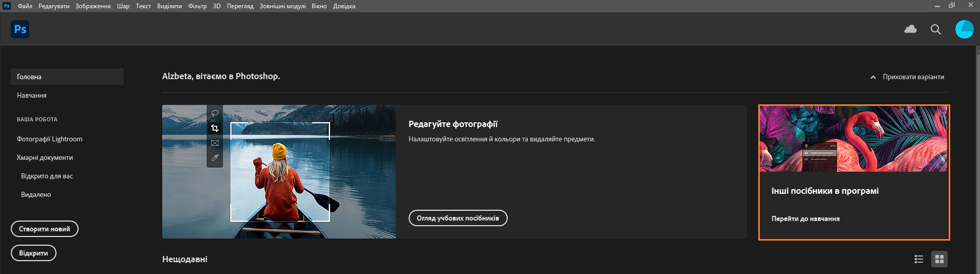Switch recent files to grid view

click(939, 259)
